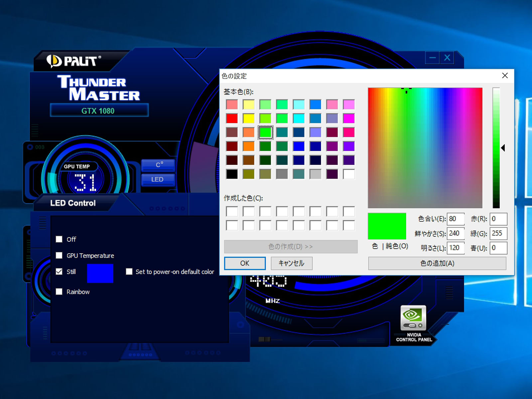Uncheck the Still LED mode
The image size is (532, 399).
(59, 271)
